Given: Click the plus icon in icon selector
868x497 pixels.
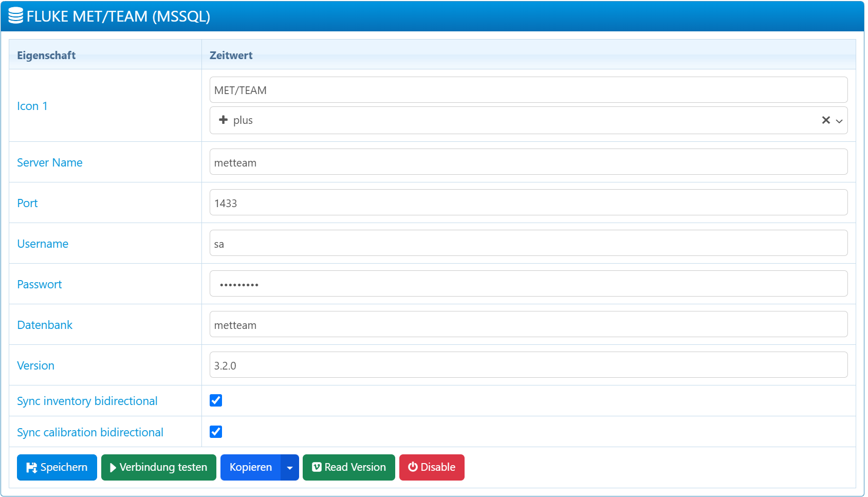Looking at the screenshot, I should point(223,120).
